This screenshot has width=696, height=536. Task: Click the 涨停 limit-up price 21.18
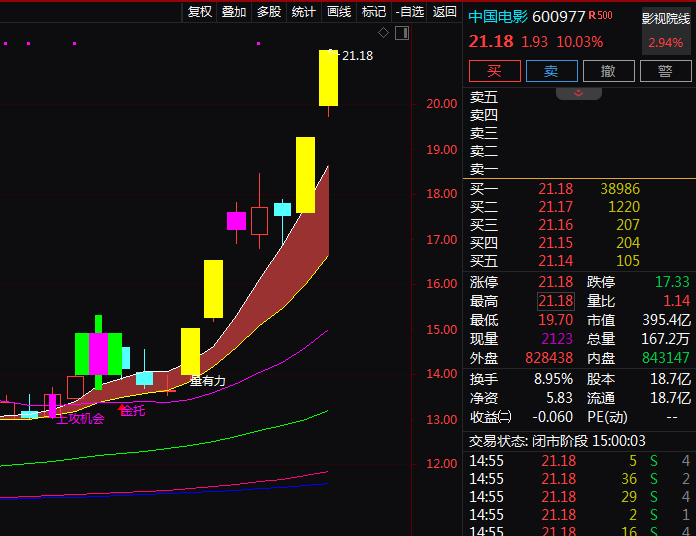(556, 282)
